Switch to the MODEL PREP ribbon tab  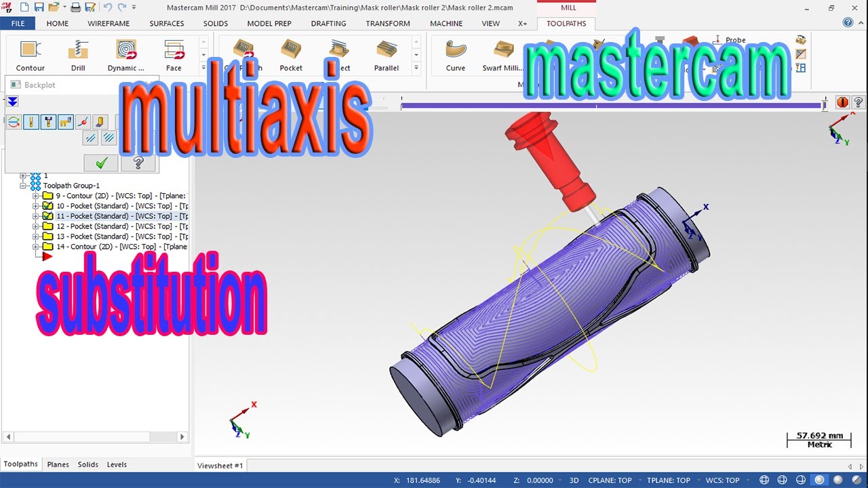[269, 23]
